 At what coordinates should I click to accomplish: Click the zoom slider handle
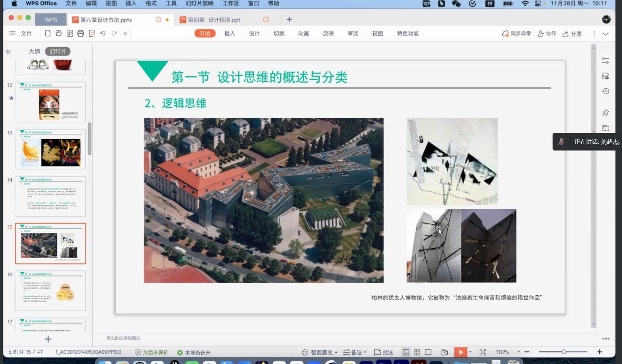tap(564, 352)
